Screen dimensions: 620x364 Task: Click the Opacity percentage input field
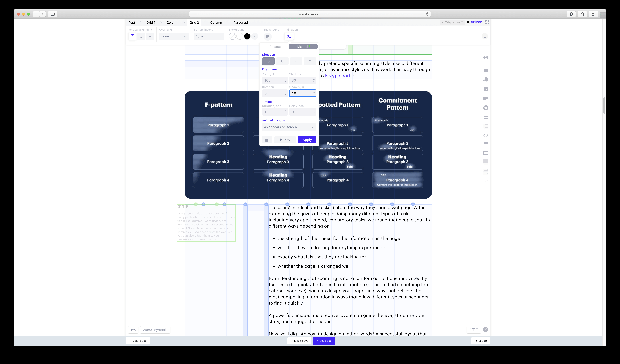[303, 93]
